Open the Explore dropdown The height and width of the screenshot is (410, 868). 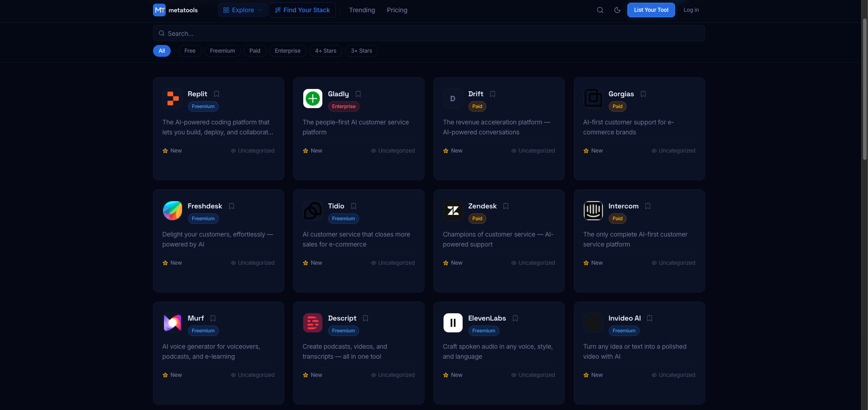point(242,10)
